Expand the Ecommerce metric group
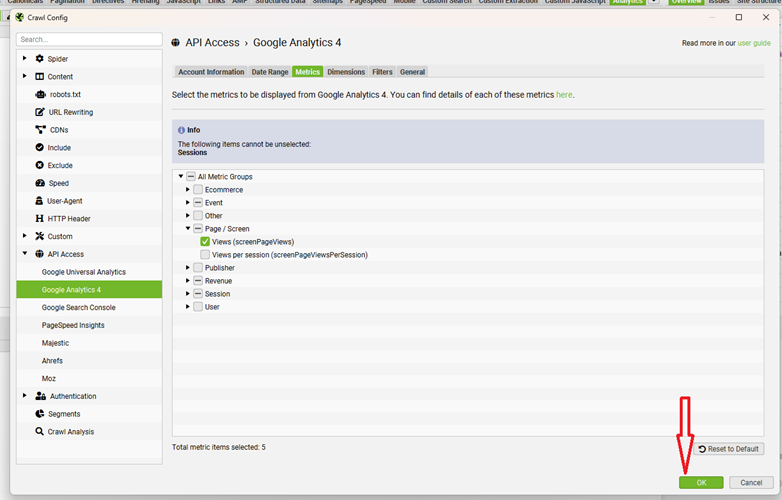782x500 pixels. (188, 189)
